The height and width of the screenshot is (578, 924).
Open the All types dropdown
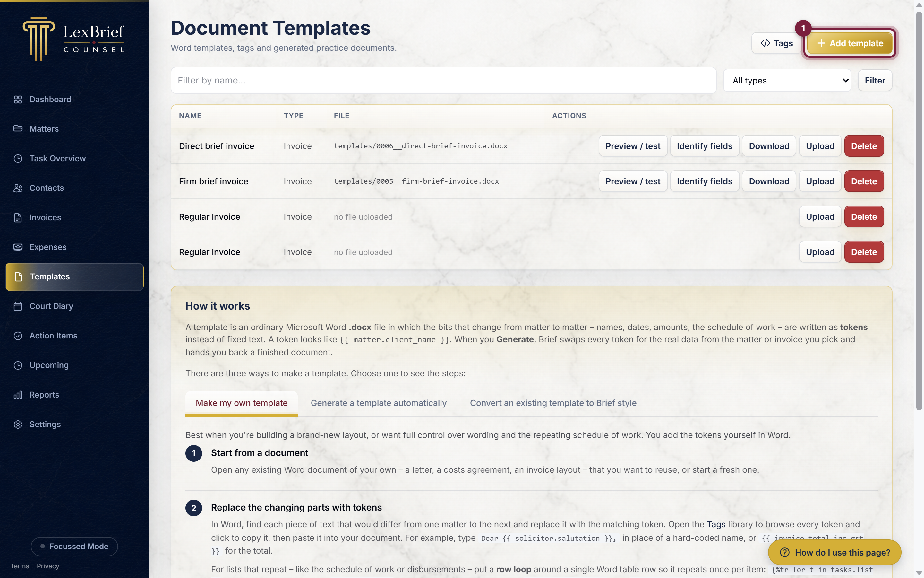click(x=787, y=80)
